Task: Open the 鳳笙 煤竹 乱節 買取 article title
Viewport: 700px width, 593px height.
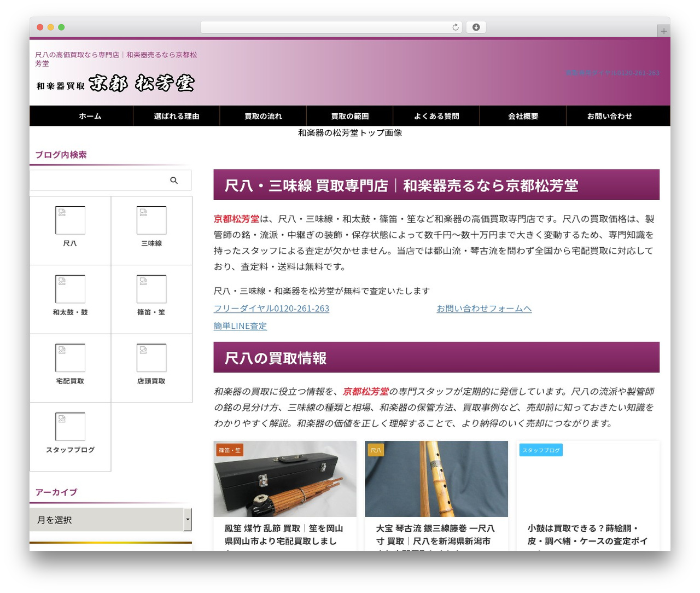Action: 284,537
